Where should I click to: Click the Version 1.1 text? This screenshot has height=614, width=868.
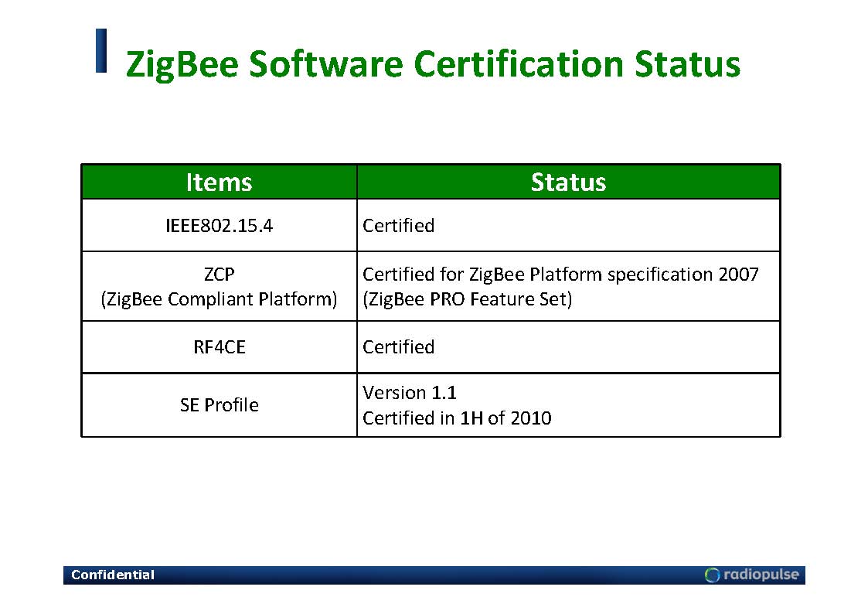[410, 393]
